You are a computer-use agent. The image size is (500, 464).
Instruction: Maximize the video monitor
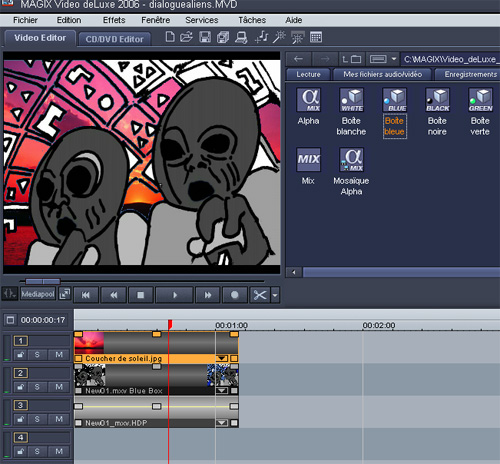tap(65, 294)
